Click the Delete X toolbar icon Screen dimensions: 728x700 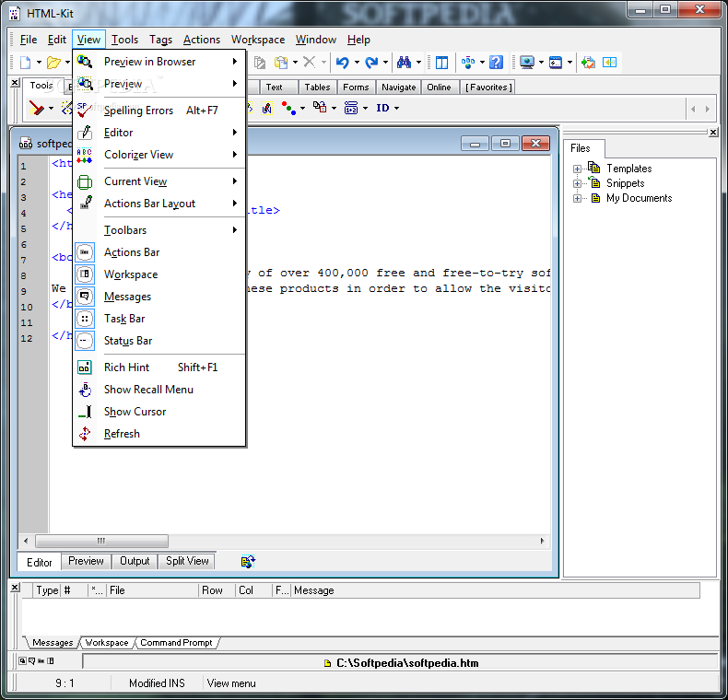310,63
